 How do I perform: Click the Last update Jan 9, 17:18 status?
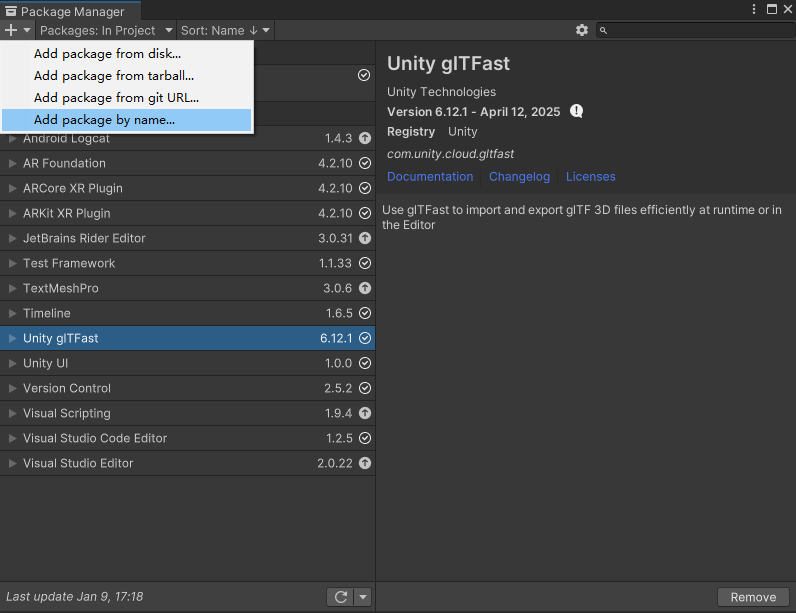[75, 596]
